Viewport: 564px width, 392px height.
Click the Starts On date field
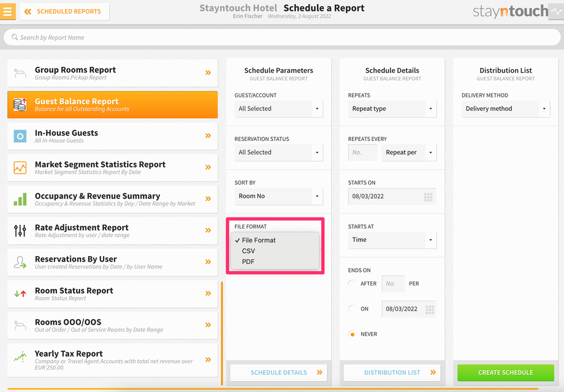point(392,196)
